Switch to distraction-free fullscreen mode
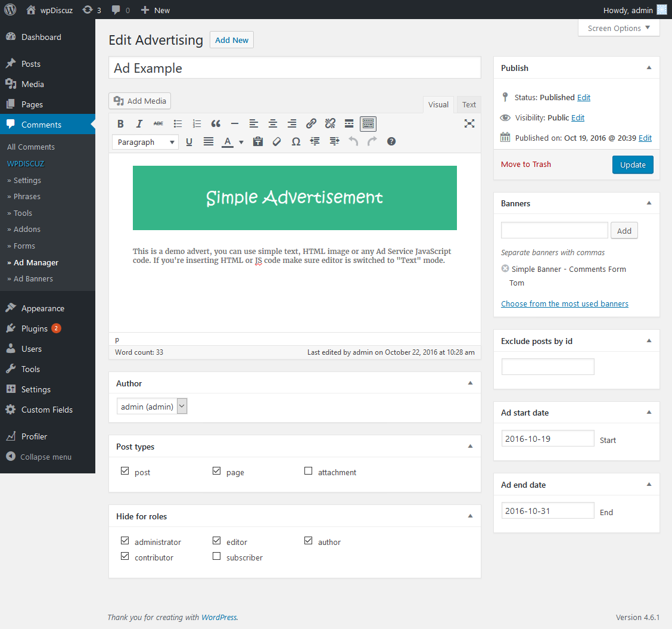The image size is (672, 629). (469, 123)
